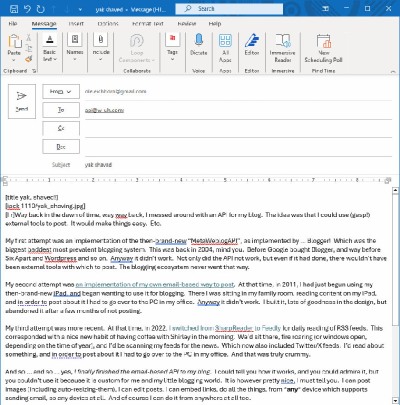400x405 pixels.
Task: Switch to the Format Text tab
Action: [148, 24]
